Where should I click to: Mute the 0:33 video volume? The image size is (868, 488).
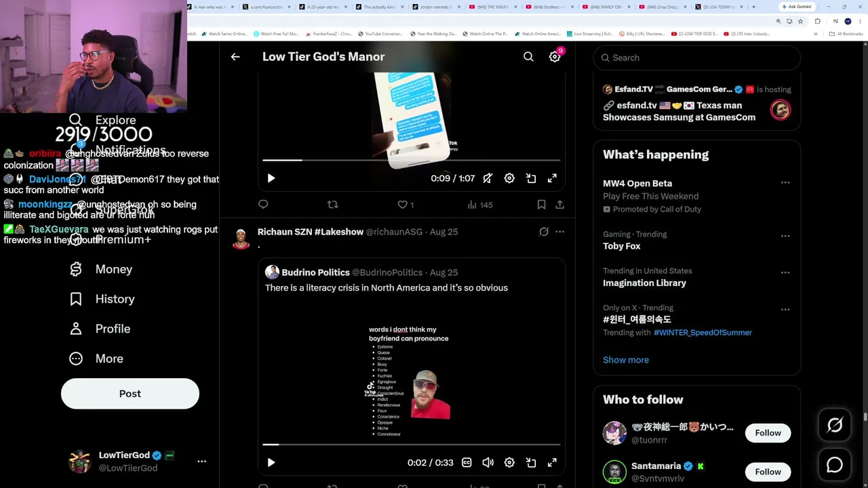point(488,463)
